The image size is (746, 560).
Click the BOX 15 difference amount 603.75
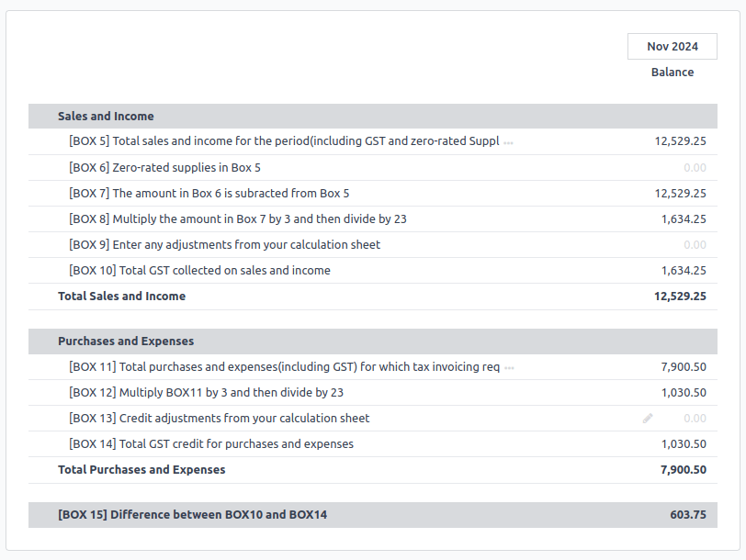pyautogui.click(x=687, y=515)
